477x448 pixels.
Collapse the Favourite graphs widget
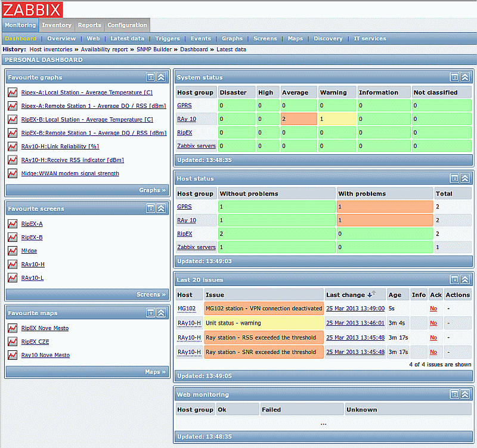tap(161, 77)
